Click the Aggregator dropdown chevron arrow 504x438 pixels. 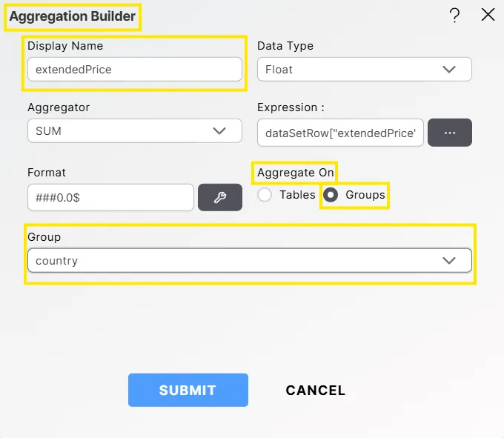point(219,130)
